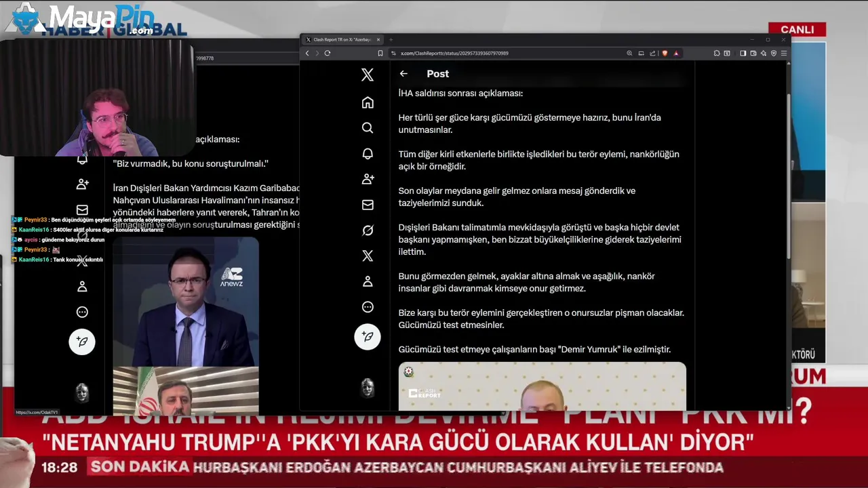The height and width of the screenshot is (488, 868).
Task: Close the Clash Report TR tab
Action: coord(378,39)
